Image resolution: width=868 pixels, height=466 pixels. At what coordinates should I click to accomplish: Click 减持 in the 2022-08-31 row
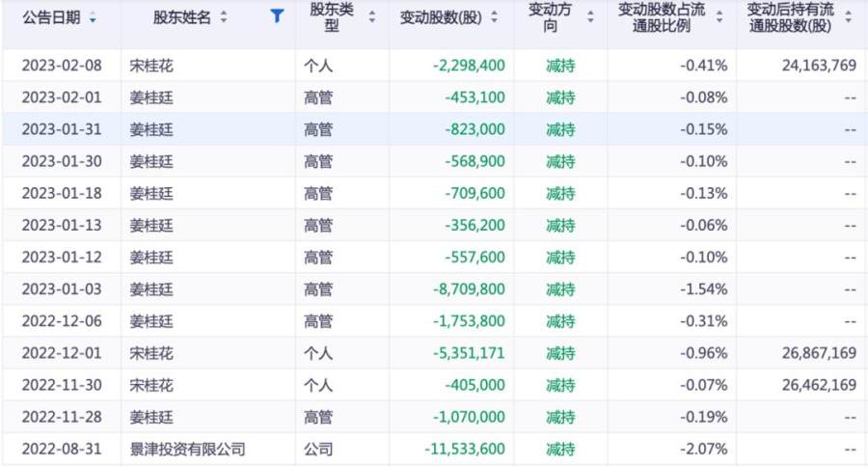point(560,449)
